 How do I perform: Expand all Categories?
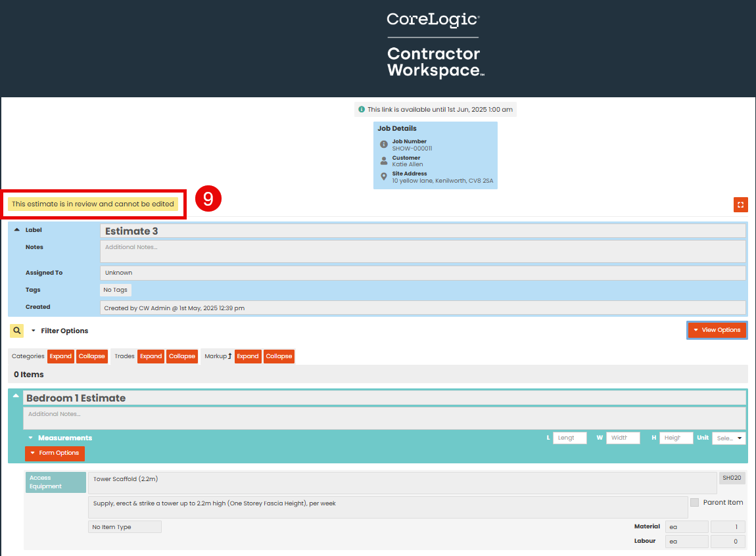[60, 356]
